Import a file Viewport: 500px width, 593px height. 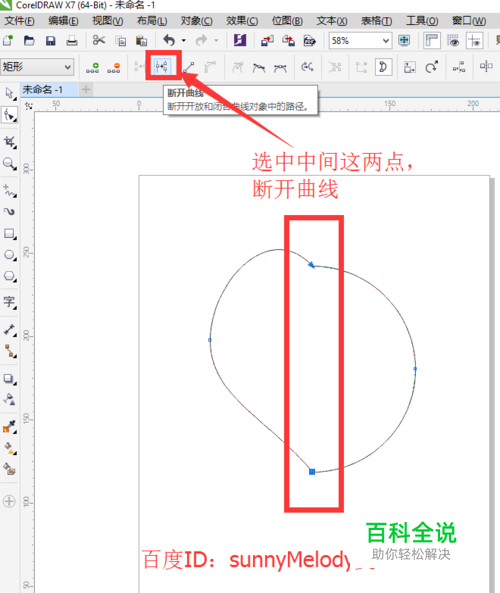(267, 40)
